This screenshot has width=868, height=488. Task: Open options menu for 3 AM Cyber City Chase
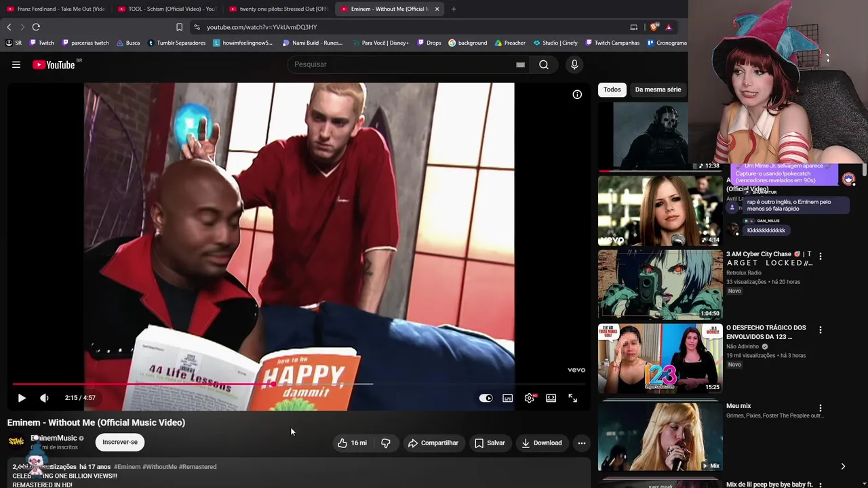pyautogui.click(x=821, y=256)
